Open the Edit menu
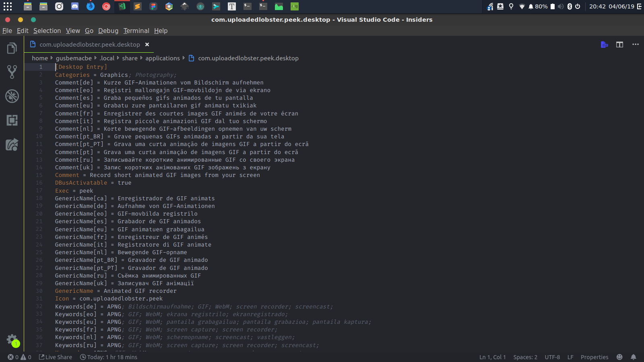The image size is (644, 362). point(23,31)
